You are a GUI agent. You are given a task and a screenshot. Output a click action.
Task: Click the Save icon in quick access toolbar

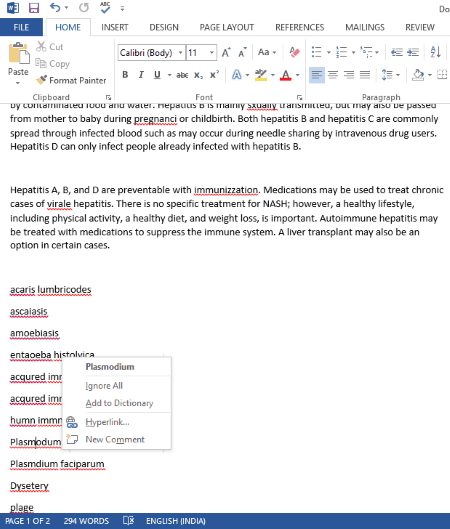tap(34, 7)
